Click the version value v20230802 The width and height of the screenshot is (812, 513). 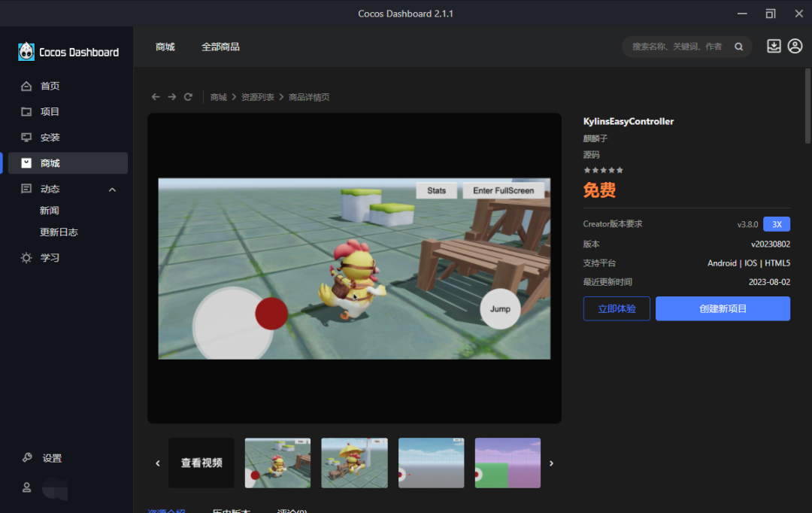771,244
